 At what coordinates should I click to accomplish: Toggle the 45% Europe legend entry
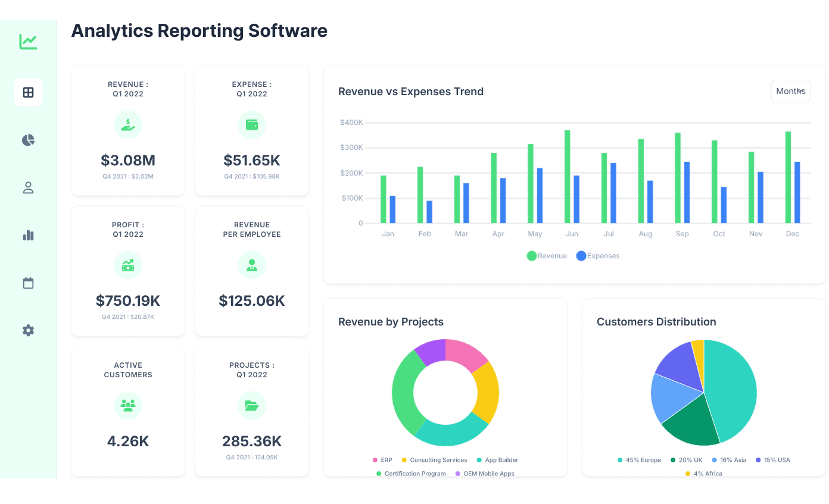(x=640, y=460)
